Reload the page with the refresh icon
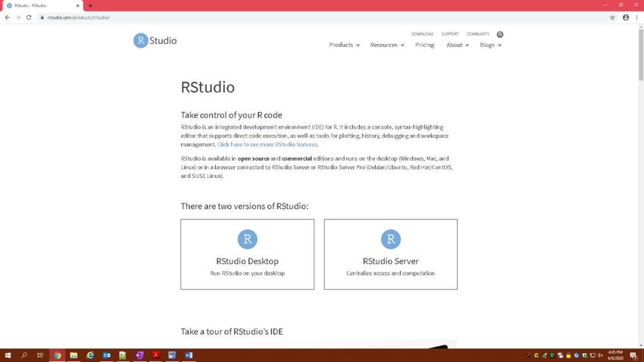Screen dimensions: 644x362 click(29, 17)
